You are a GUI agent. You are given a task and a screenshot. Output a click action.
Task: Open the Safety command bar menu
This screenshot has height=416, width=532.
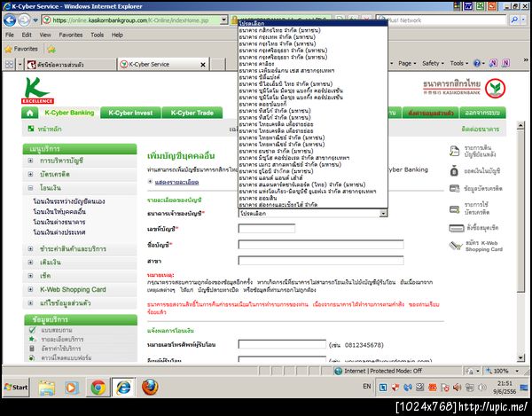point(433,64)
